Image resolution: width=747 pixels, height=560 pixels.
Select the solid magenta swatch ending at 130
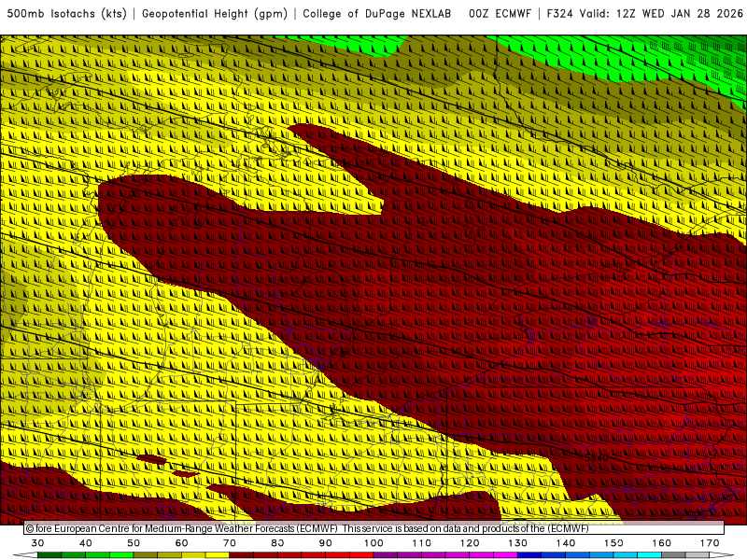point(505,555)
